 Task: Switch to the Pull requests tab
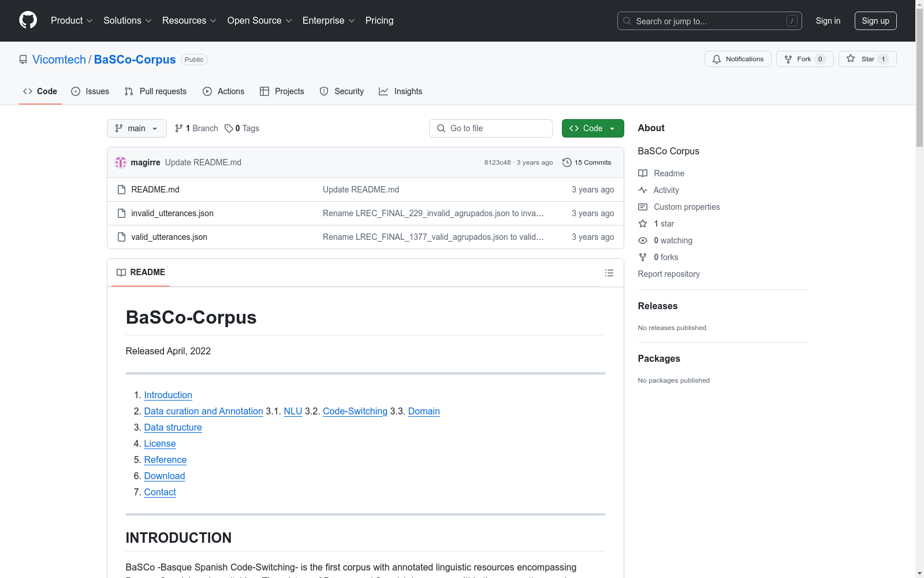click(155, 91)
